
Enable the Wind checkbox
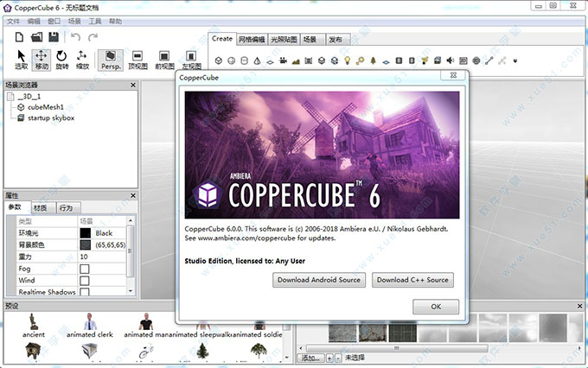[x=85, y=281]
